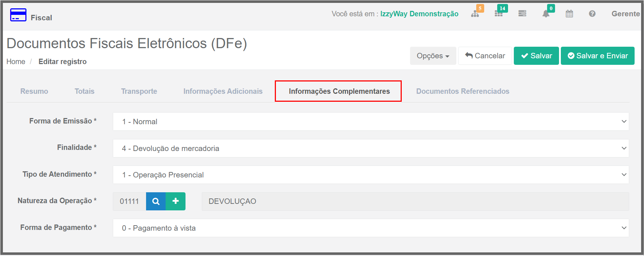
Task: Expand the Tipo de Atendimento select
Action: tap(371, 175)
